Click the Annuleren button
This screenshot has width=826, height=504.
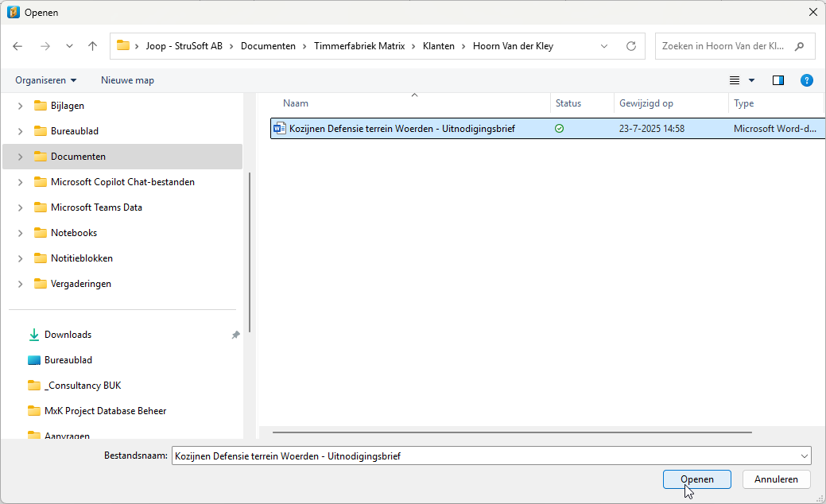776,479
